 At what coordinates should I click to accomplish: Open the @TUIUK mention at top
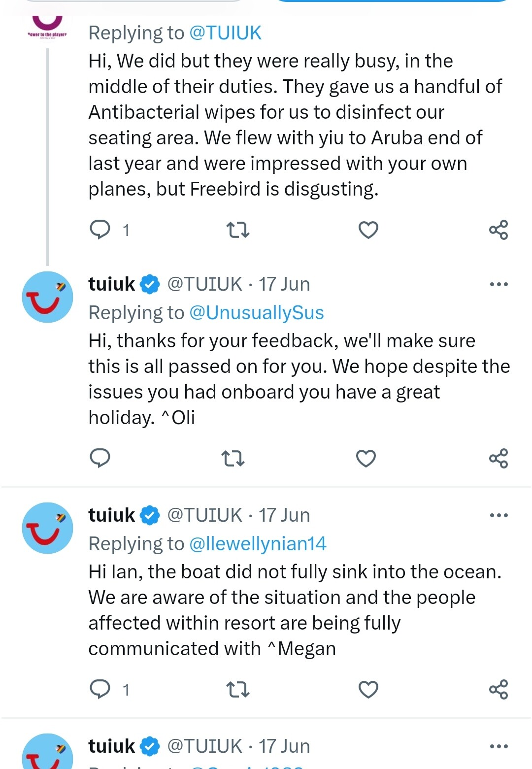pos(225,33)
